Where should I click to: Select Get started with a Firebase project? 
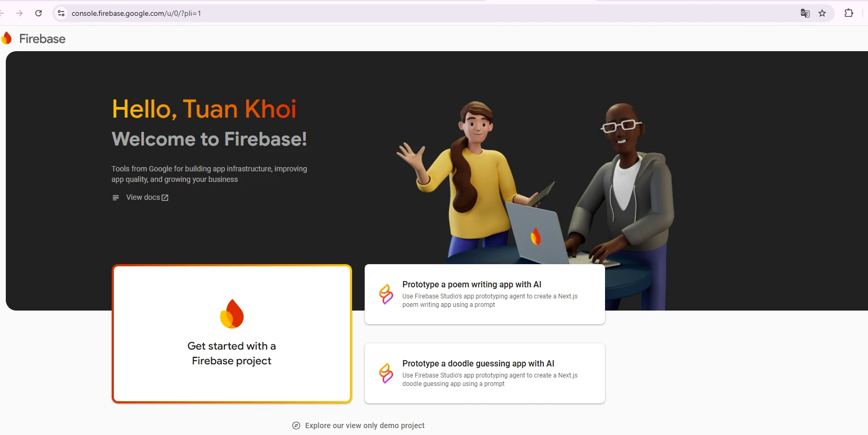tap(232, 334)
